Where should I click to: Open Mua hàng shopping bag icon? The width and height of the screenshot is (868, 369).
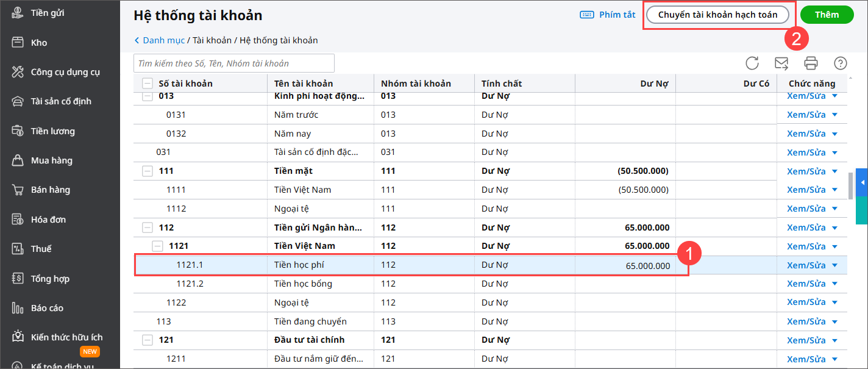pyautogui.click(x=18, y=160)
